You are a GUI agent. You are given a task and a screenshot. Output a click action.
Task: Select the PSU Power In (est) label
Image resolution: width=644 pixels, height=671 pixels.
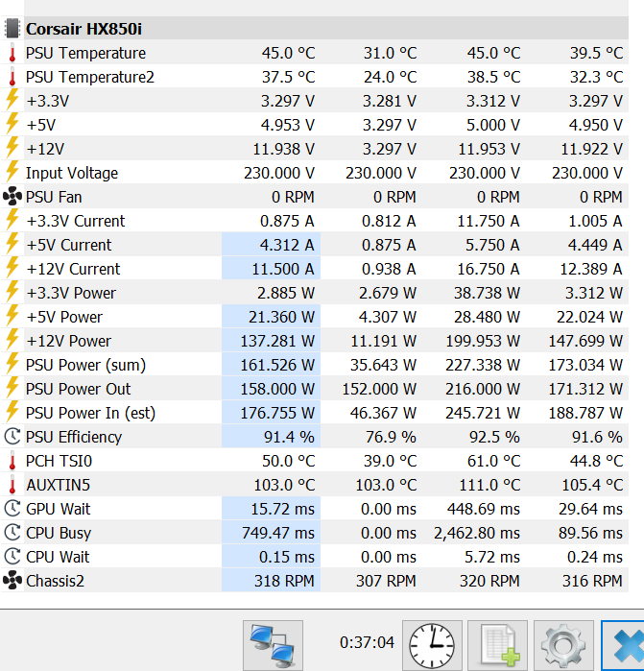(x=91, y=413)
